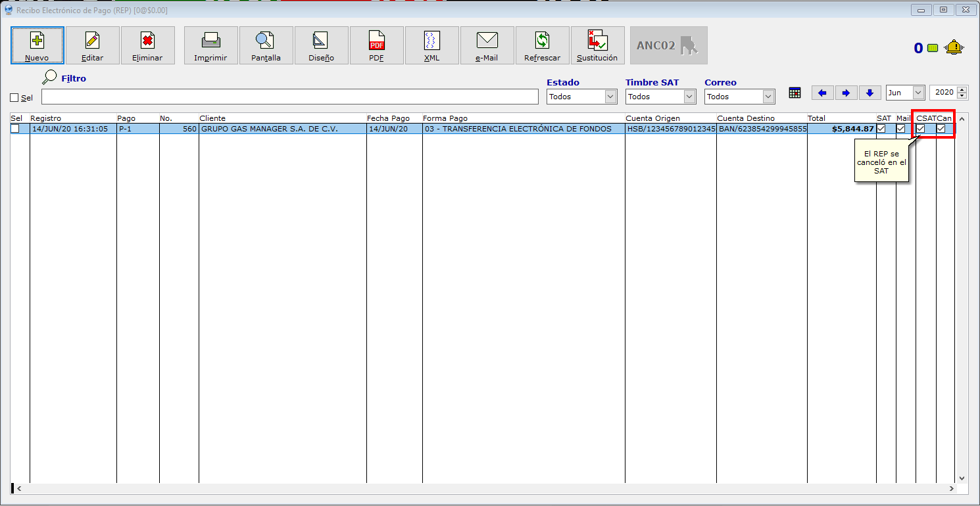Click the Editar pencil icon
980x506 pixels.
[x=93, y=41]
